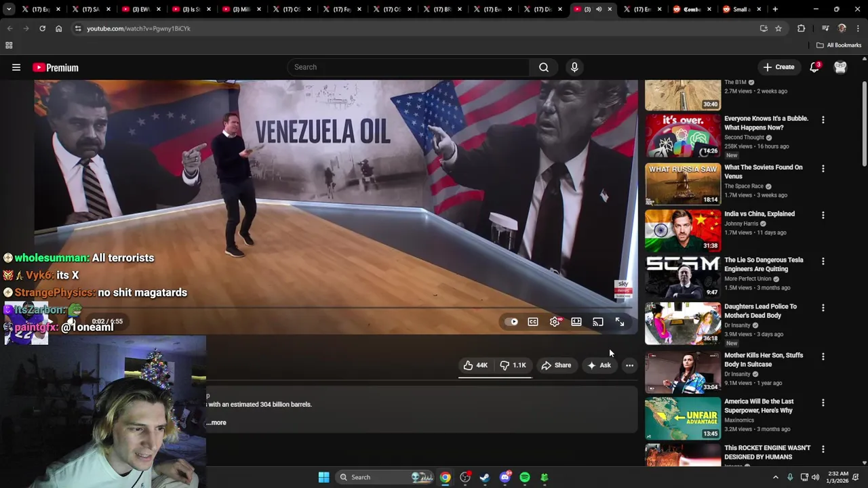Dislike the video with thumbs down
The image size is (868, 488).
click(x=513, y=365)
